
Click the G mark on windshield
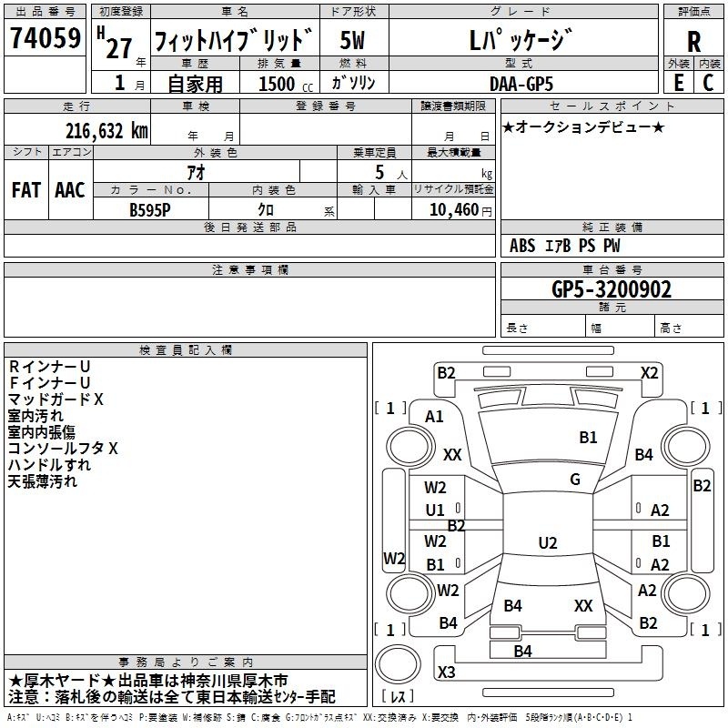pos(575,480)
